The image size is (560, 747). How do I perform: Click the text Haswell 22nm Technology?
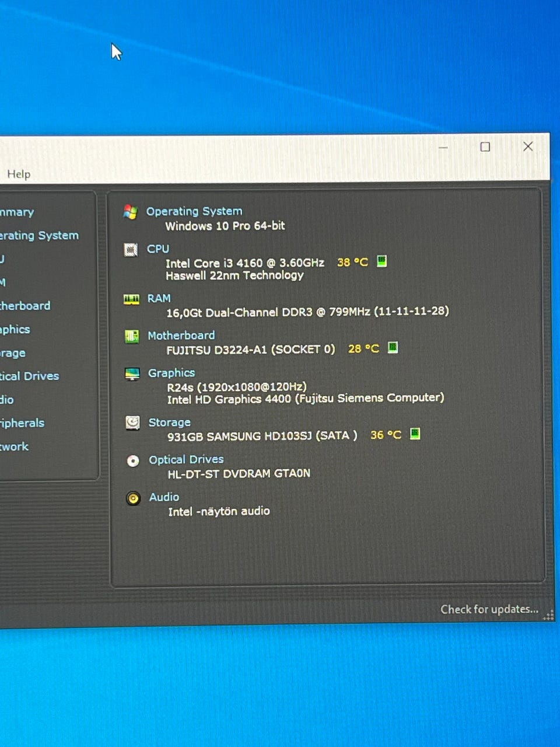coord(235,275)
